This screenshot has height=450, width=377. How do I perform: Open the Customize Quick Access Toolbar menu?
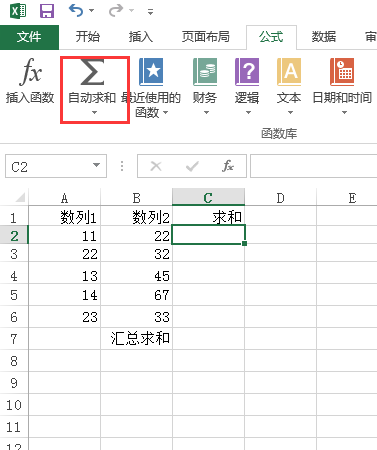pos(150,12)
